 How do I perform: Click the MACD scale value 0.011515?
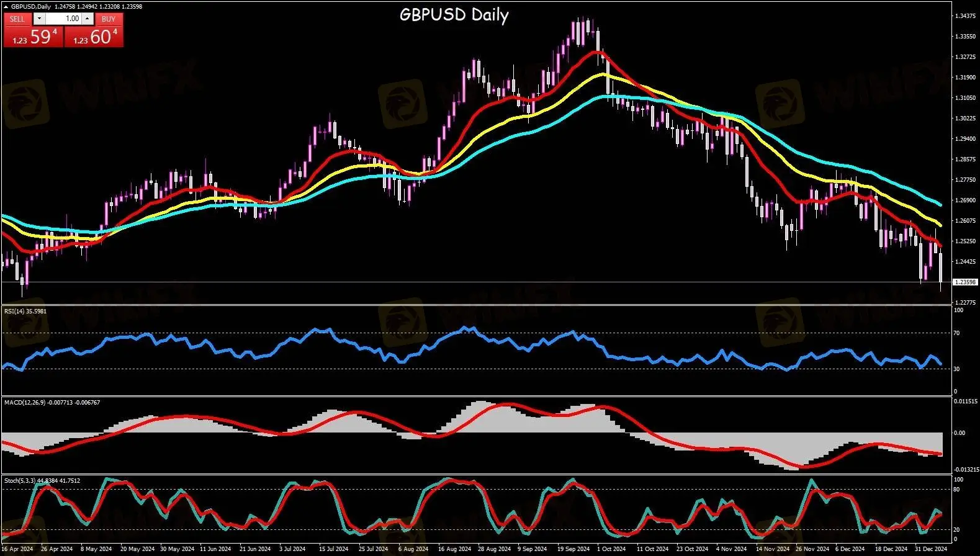pyautogui.click(x=965, y=401)
